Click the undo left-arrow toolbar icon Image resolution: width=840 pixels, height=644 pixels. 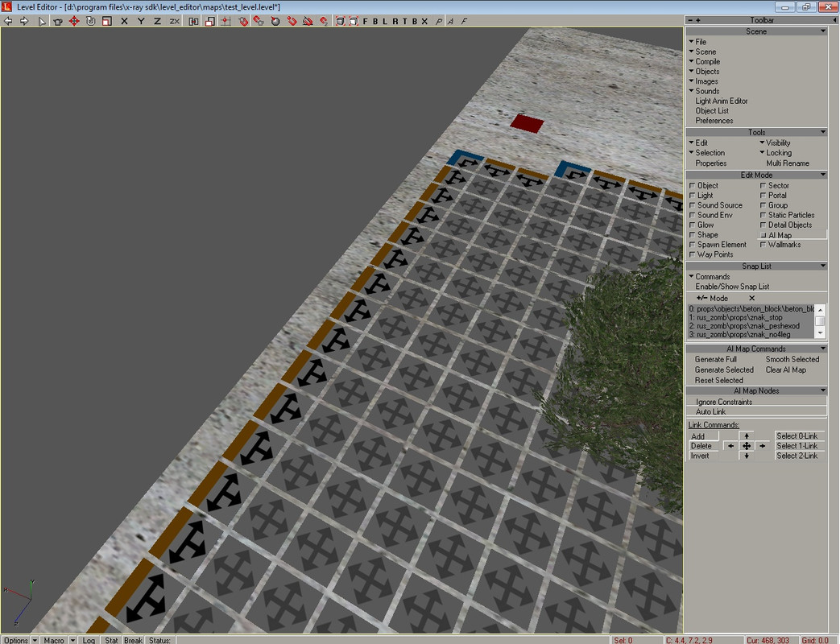9,21
